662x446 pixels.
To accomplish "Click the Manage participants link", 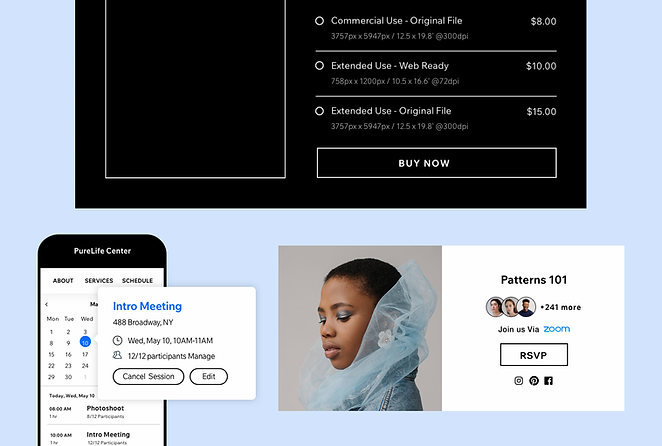I will click(x=201, y=356).
